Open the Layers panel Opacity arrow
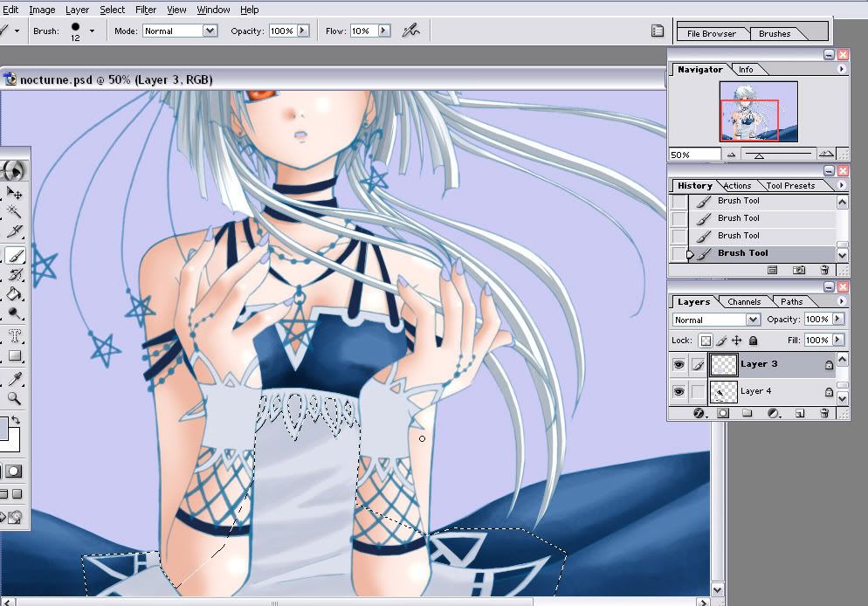 [x=838, y=319]
